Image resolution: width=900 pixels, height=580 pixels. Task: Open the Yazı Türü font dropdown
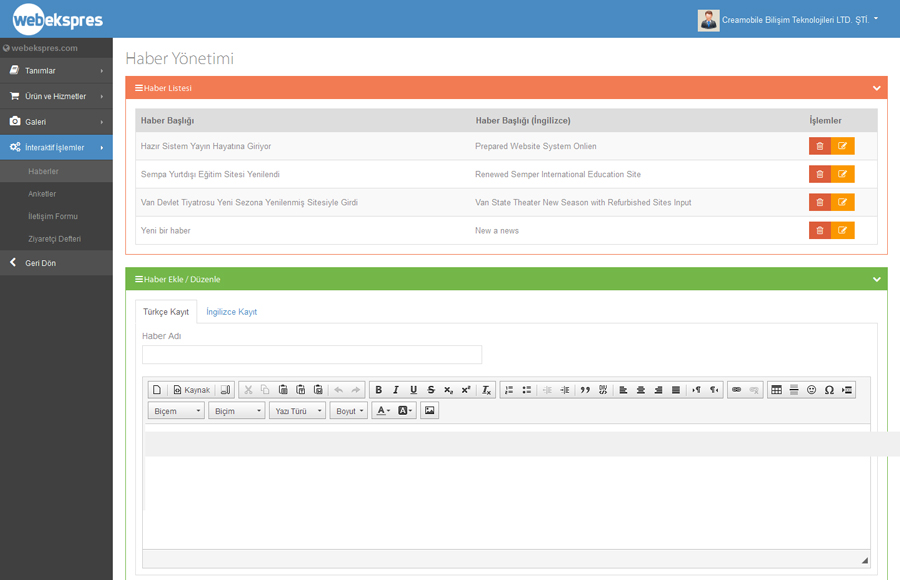click(x=297, y=411)
